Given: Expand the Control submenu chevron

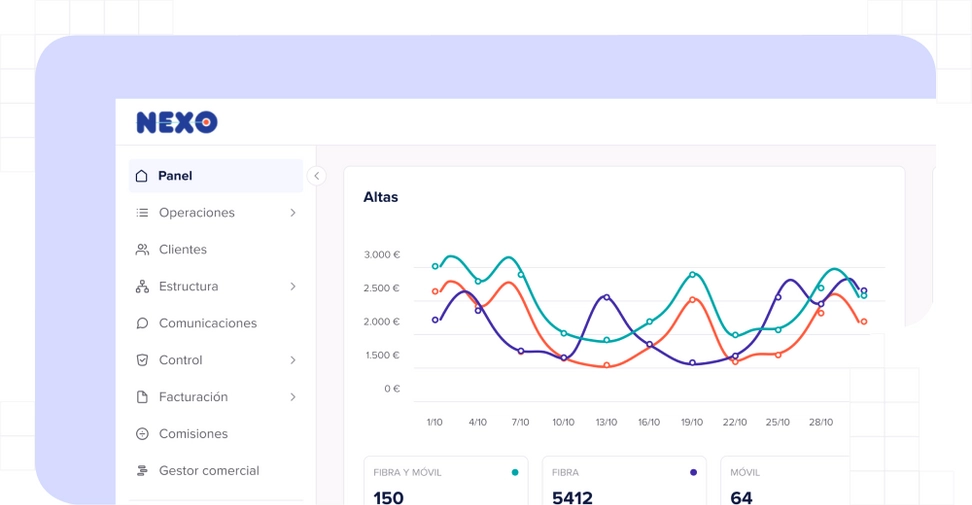Looking at the screenshot, I should click(x=293, y=360).
